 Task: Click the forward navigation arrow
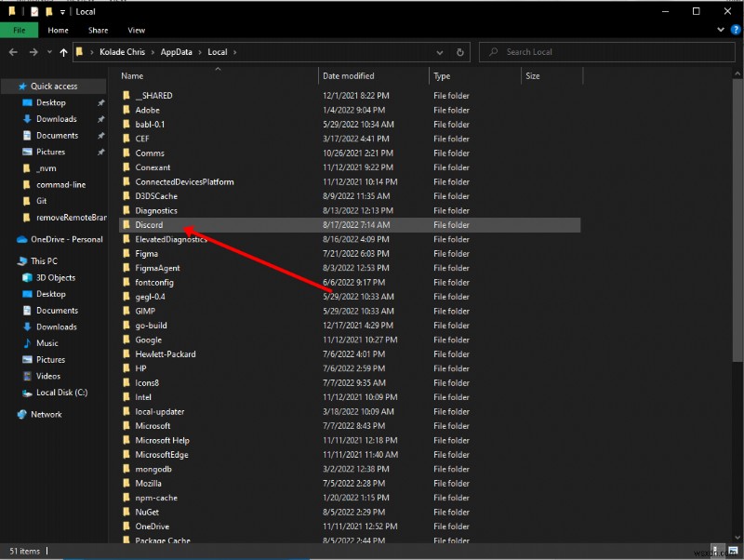33,52
